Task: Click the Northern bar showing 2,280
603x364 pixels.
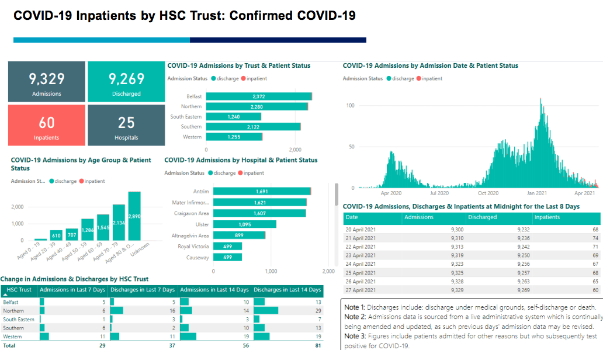Action: pos(257,106)
